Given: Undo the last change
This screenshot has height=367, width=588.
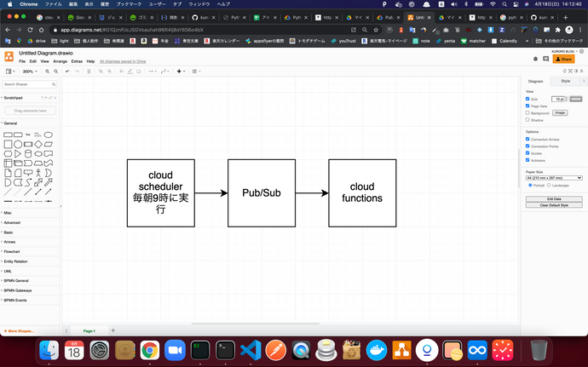Looking at the screenshot, I should point(67,72).
